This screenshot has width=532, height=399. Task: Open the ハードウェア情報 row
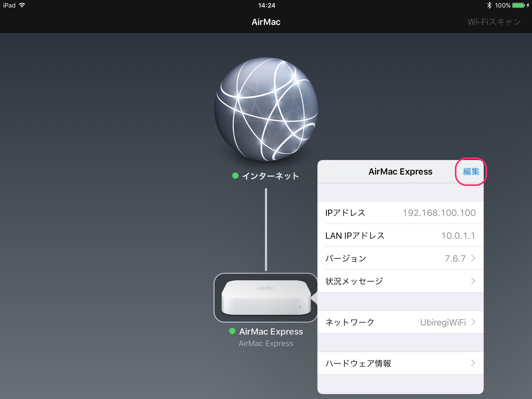tap(400, 363)
